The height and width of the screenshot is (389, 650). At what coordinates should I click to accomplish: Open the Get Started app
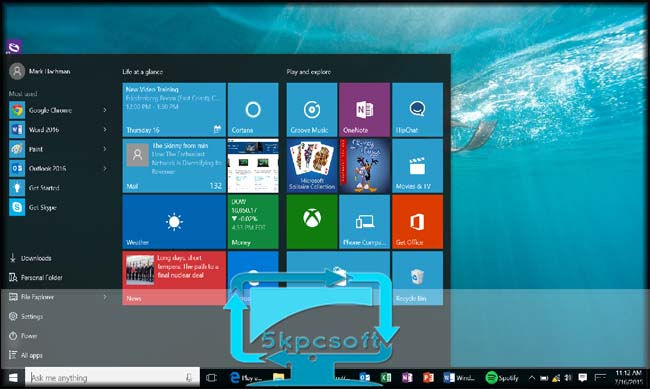pyautogui.click(x=58, y=188)
